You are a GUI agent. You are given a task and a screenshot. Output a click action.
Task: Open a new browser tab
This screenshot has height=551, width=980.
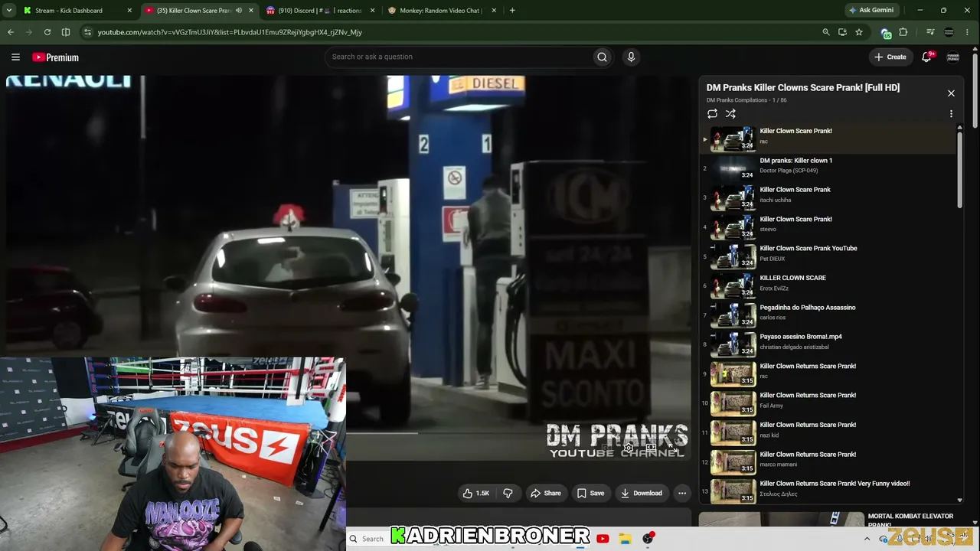512,11
